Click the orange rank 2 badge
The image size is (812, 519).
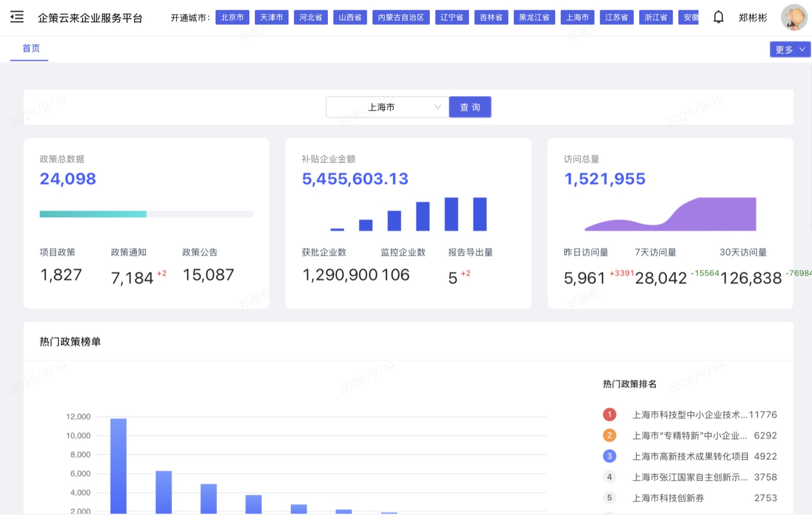coord(610,435)
